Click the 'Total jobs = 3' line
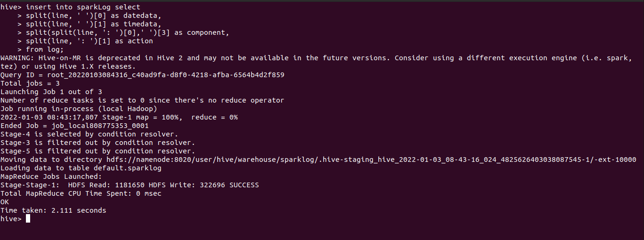This screenshot has height=240, width=644. point(30,83)
